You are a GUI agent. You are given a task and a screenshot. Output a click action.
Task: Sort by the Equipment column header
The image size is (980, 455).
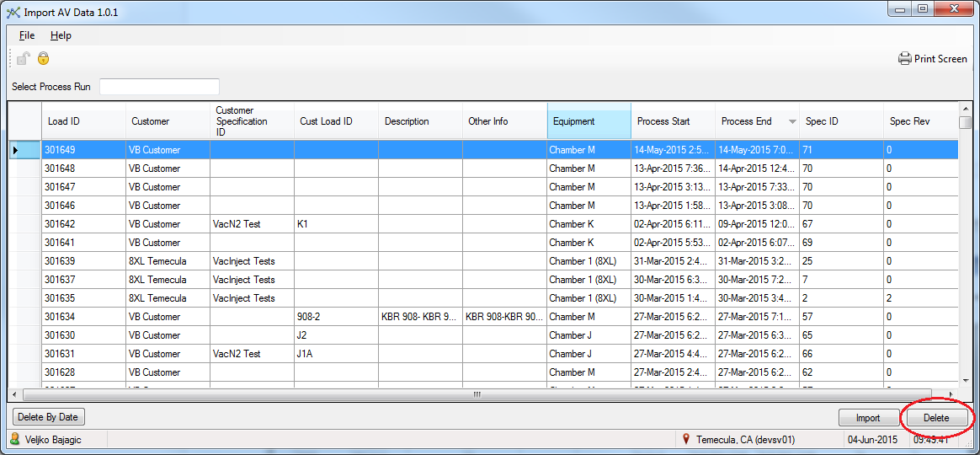coord(589,121)
